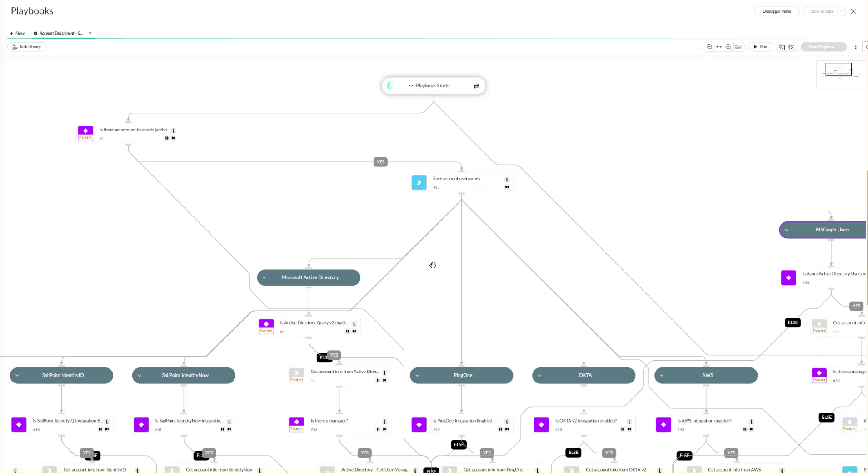This screenshot has width=868, height=473.
Task: Click the zoom out magnifier icon
Action: click(x=728, y=47)
